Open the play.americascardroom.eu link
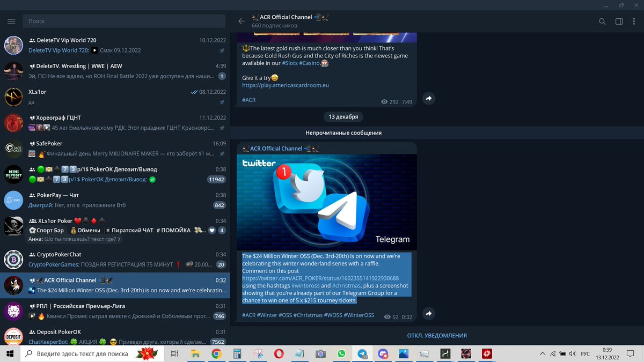The image size is (644, 362). (x=286, y=85)
